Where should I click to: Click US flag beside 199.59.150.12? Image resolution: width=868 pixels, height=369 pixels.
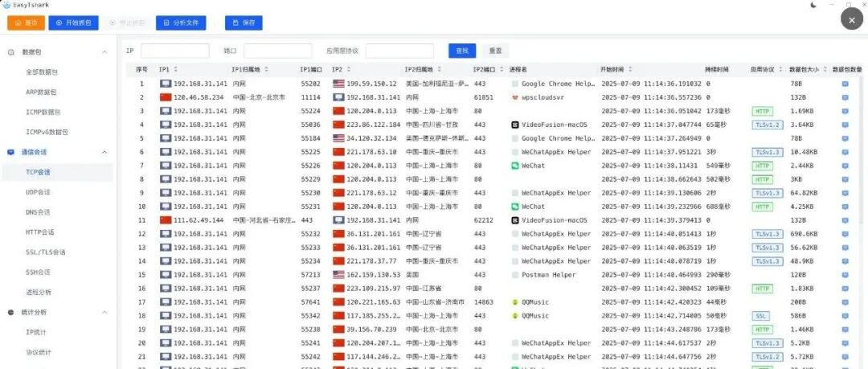[339, 84]
